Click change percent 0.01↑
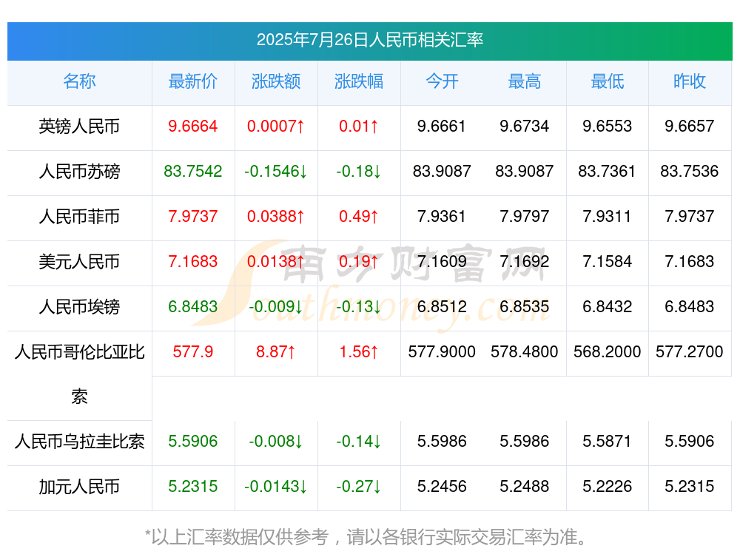This screenshot has width=740, height=560. (359, 126)
